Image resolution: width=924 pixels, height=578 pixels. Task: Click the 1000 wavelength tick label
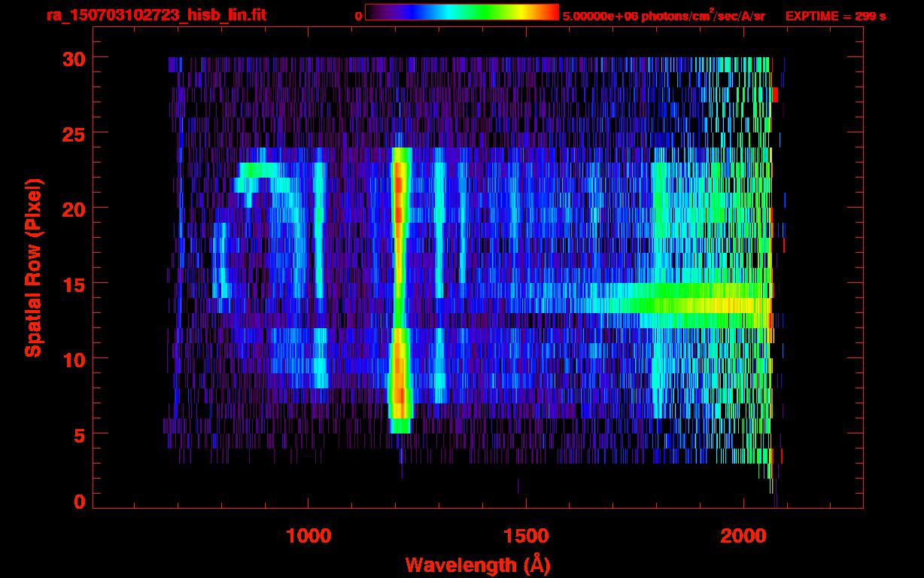pos(309,536)
